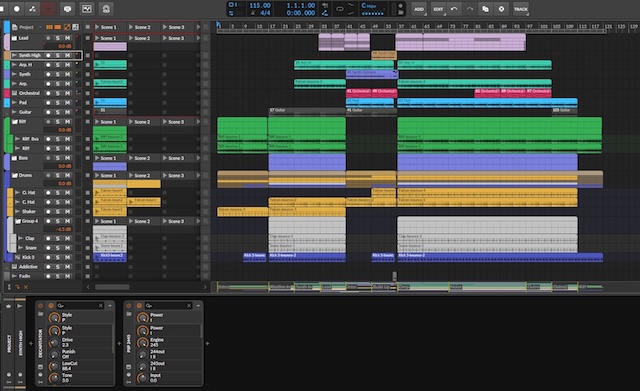Click the duplicate icon in the top toolbar
Viewport: 640px width, 391px height.
[485, 9]
